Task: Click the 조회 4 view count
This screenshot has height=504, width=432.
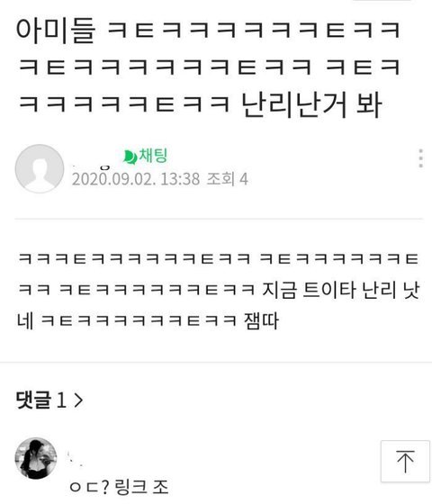Action: [x=227, y=179]
